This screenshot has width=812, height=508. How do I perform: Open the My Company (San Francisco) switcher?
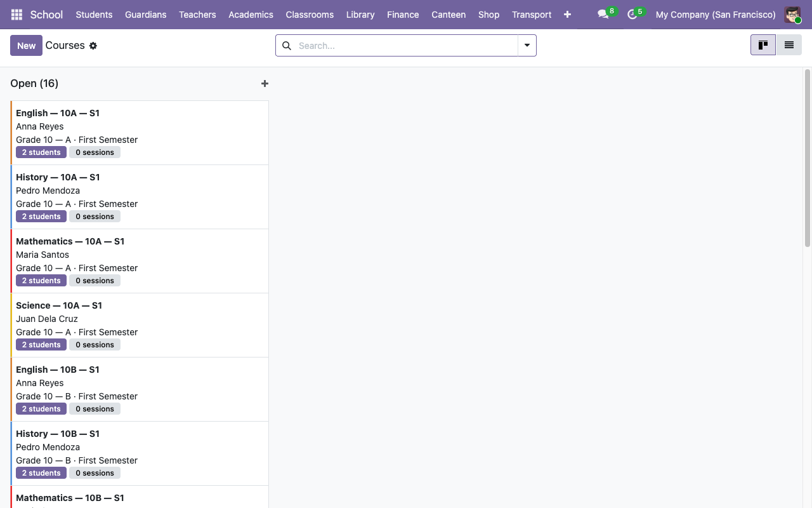tap(716, 15)
